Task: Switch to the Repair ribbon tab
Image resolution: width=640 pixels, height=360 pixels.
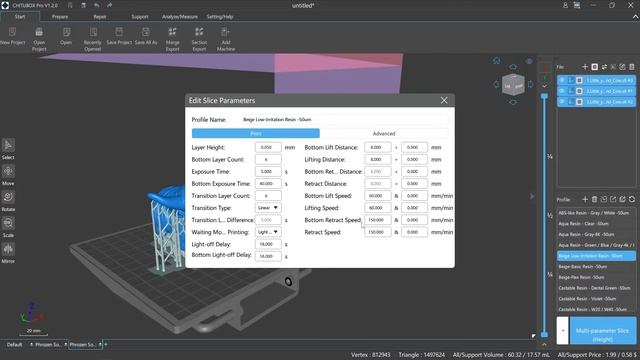Action: click(100, 17)
